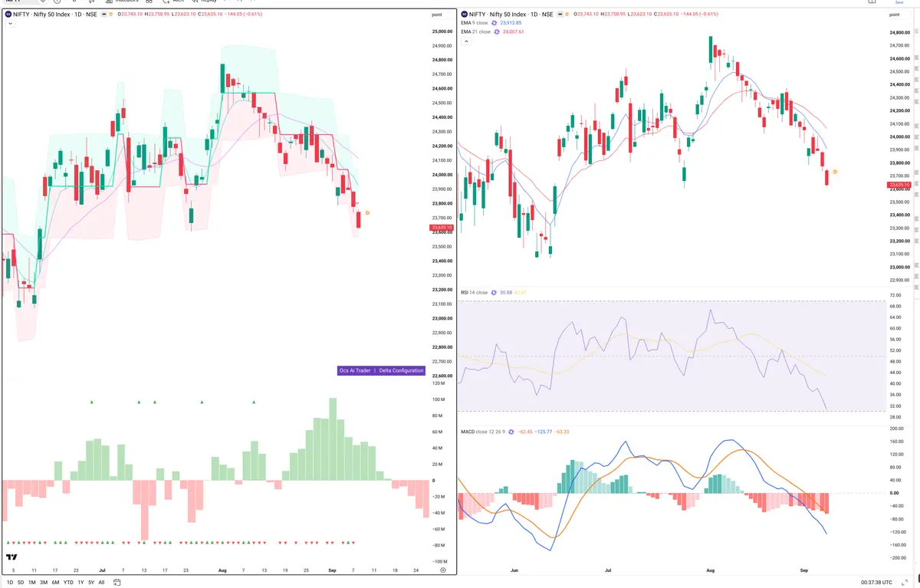Viewport: 920px width, 588px height.
Task: Click EMA 21 value 24,067.61
Action: pos(515,31)
